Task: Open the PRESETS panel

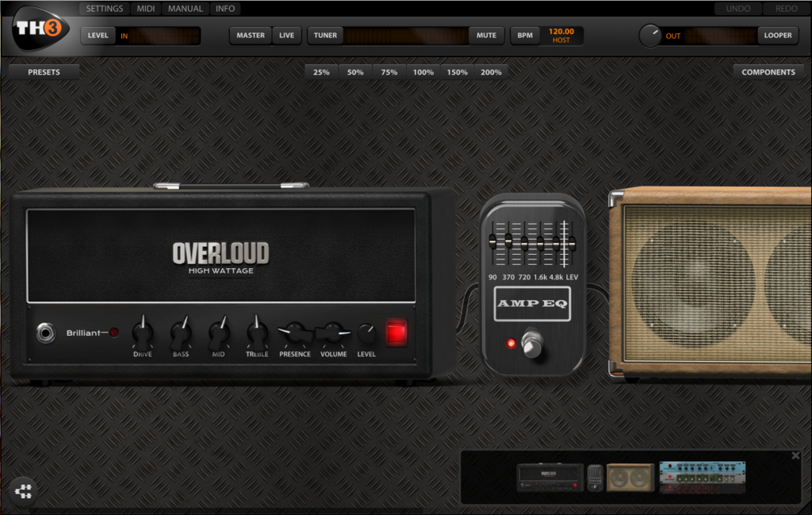Action: point(44,72)
